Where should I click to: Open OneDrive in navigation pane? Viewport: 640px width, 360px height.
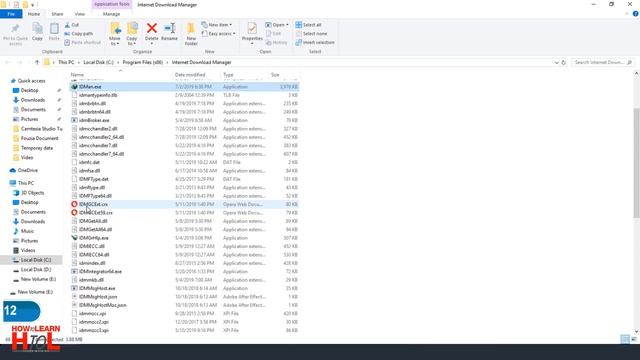[x=27, y=170]
